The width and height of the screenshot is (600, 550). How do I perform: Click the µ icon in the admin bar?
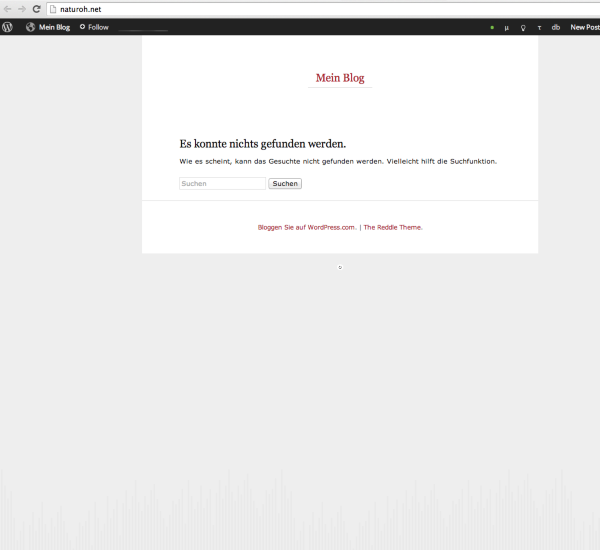pos(507,28)
